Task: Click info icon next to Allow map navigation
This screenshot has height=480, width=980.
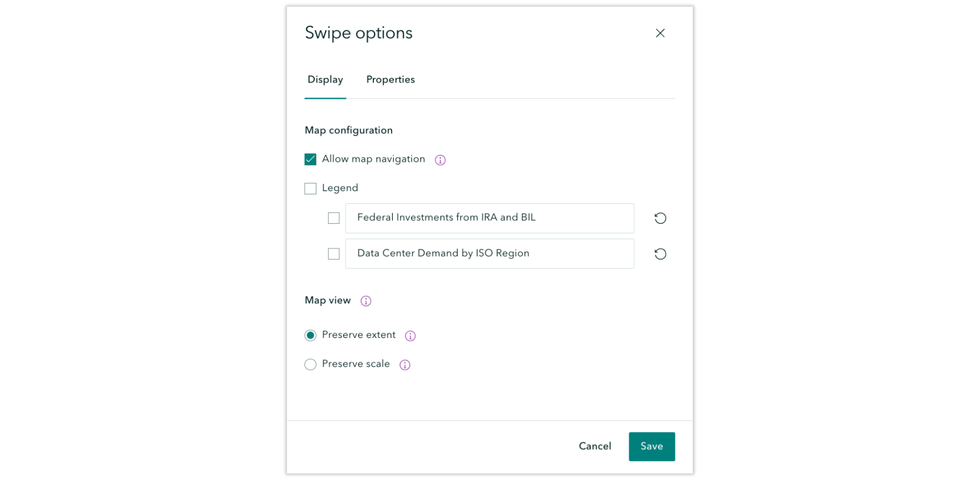Action: (440, 160)
